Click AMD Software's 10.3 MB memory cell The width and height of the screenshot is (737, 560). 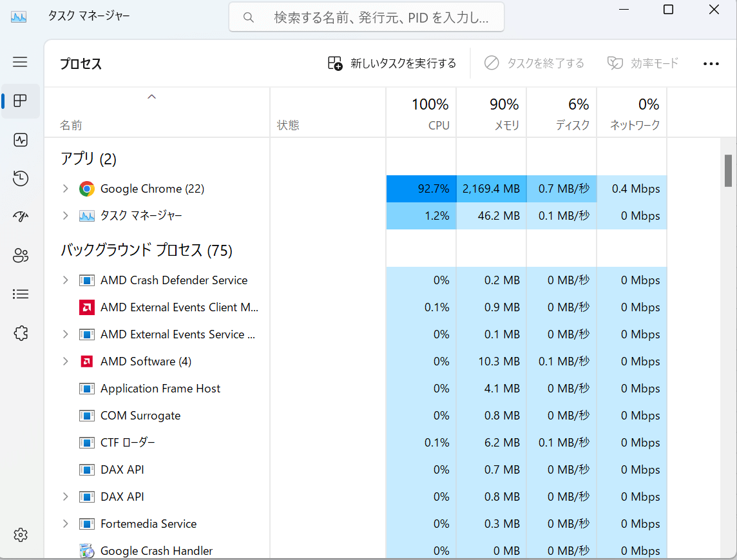(x=491, y=362)
